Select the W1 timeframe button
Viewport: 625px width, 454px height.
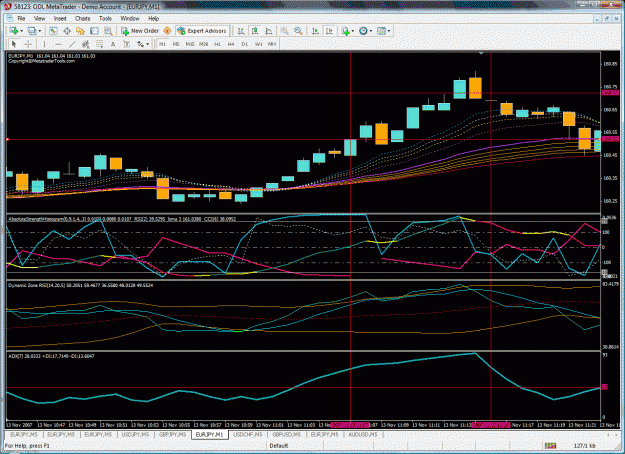click(258, 44)
